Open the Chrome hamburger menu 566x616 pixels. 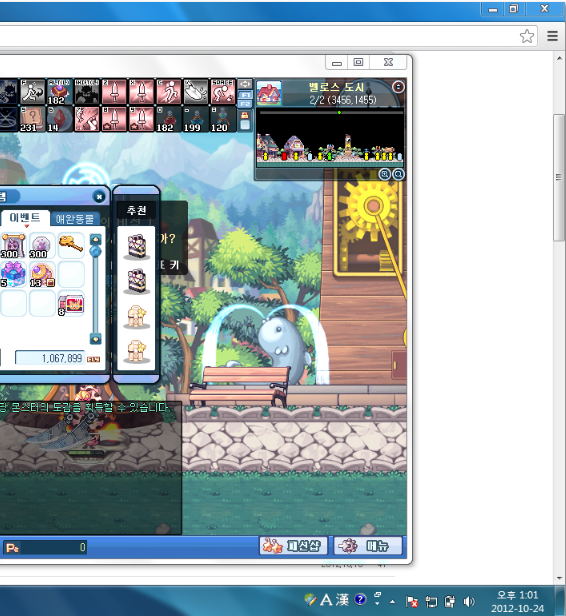(x=552, y=36)
